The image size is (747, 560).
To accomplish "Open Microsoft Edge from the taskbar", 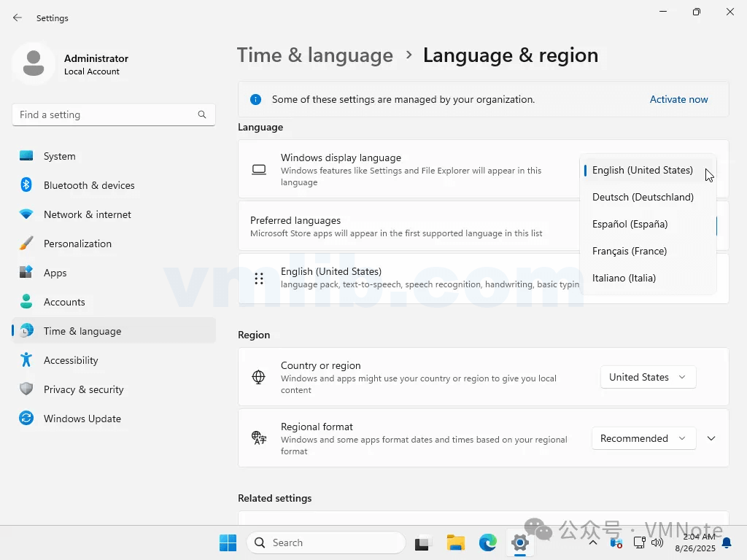I will click(487, 542).
